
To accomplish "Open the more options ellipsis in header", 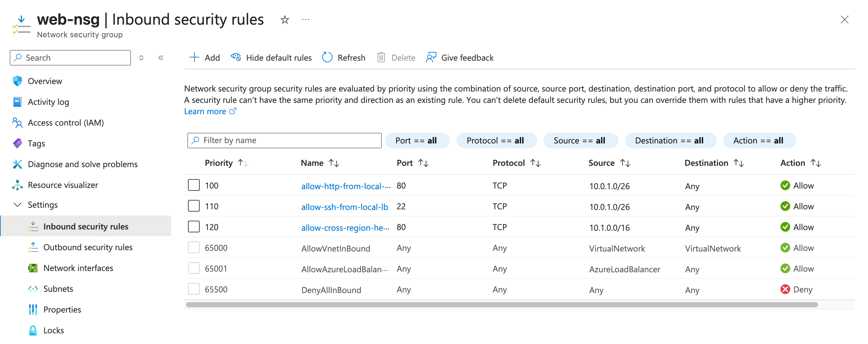I will [x=305, y=20].
